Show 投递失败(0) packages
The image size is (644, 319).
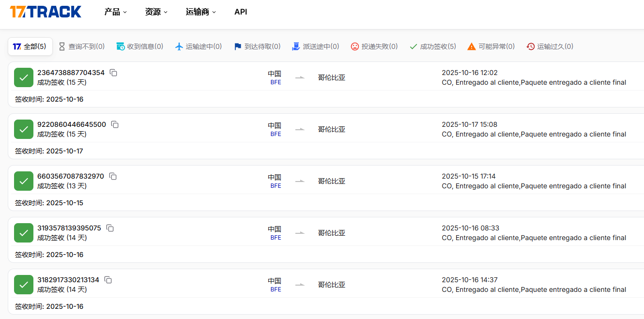[374, 46]
